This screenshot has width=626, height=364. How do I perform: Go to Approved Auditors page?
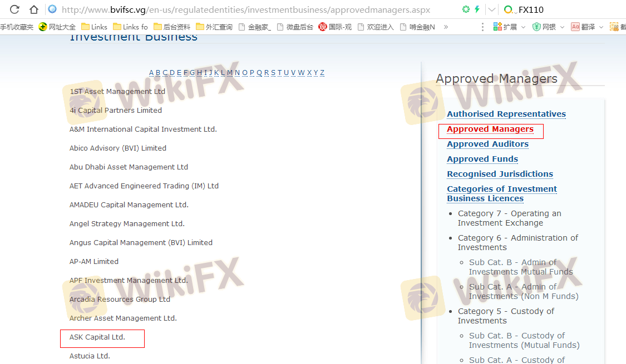click(x=487, y=144)
